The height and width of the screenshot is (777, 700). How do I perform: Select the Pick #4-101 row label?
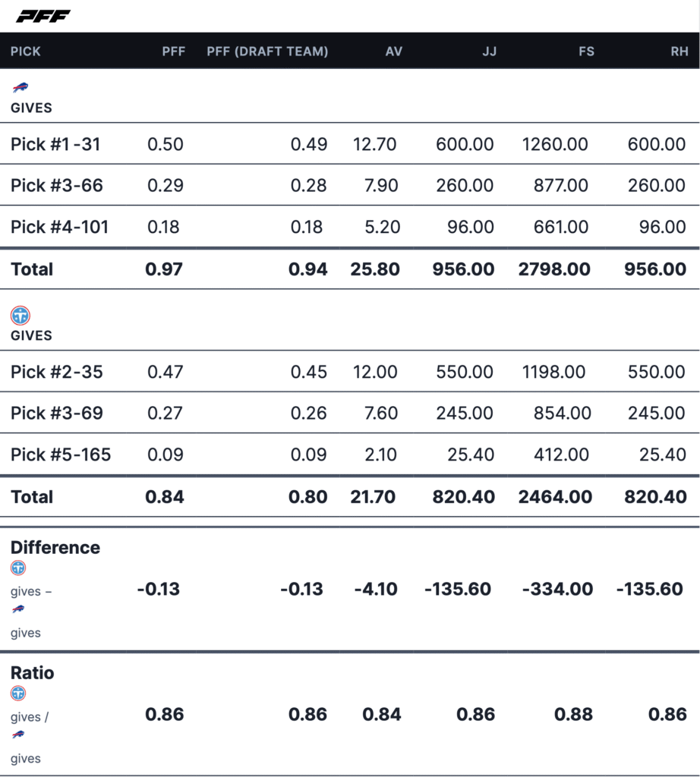pos(59,227)
